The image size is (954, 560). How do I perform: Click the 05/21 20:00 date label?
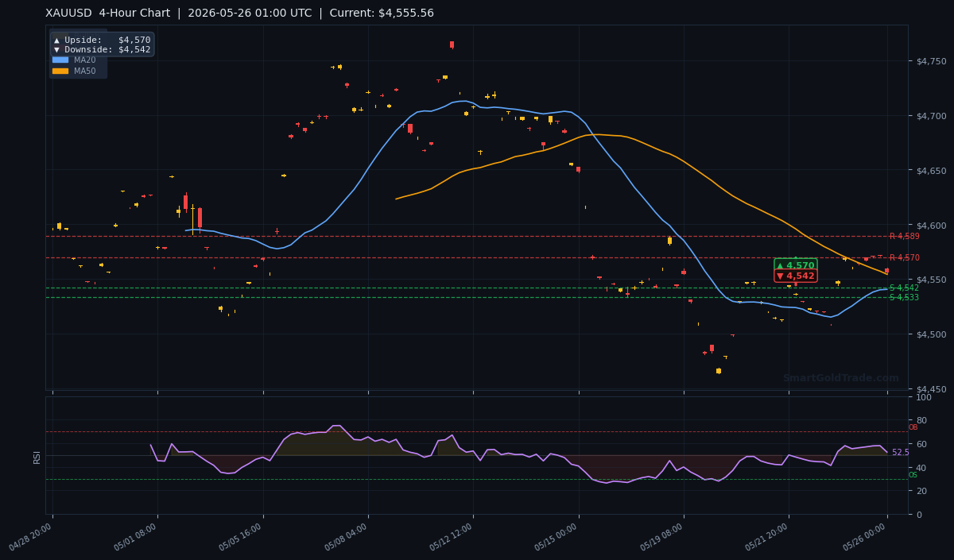(x=767, y=538)
